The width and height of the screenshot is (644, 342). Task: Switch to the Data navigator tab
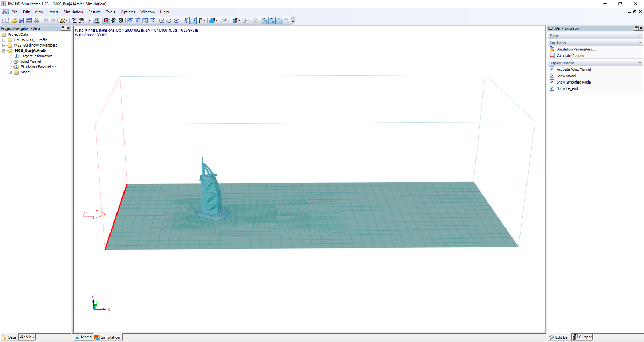pyautogui.click(x=9, y=337)
